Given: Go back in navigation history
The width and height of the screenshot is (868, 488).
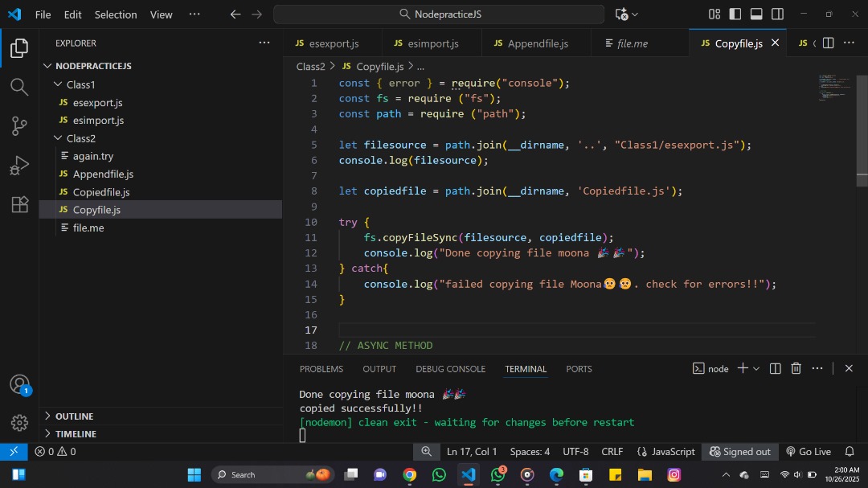Looking at the screenshot, I should pos(235,14).
